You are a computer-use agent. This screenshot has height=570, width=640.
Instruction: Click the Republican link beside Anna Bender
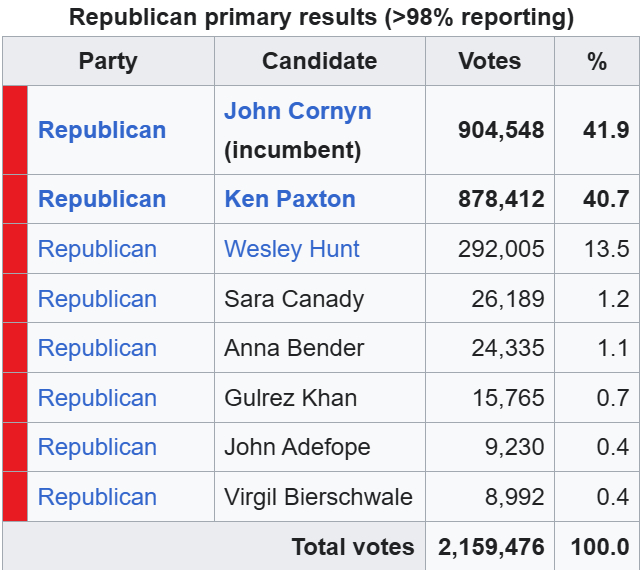click(x=97, y=348)
